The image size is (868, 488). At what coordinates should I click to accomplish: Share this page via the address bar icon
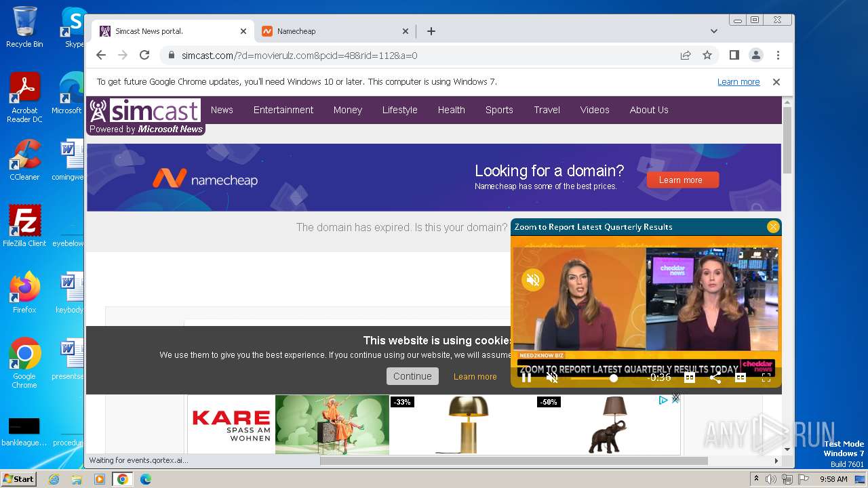click(686, 55)
